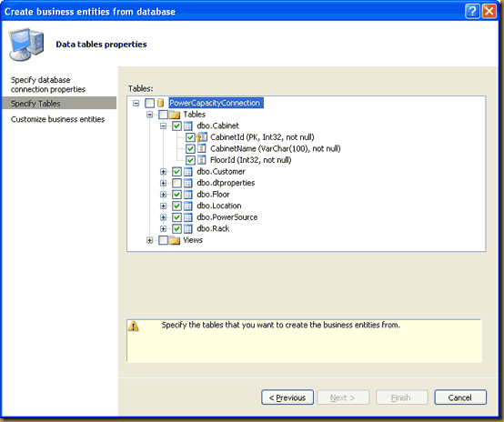
Task: Collapse the dbo.Cabinet node
Action: (163, 126)
